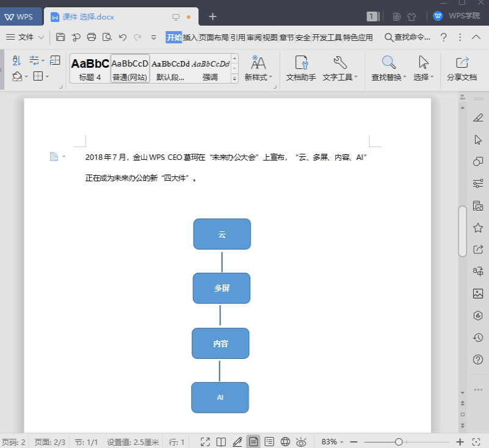
Task: Open a new tab with the plus button
Action: coord(212,16)
